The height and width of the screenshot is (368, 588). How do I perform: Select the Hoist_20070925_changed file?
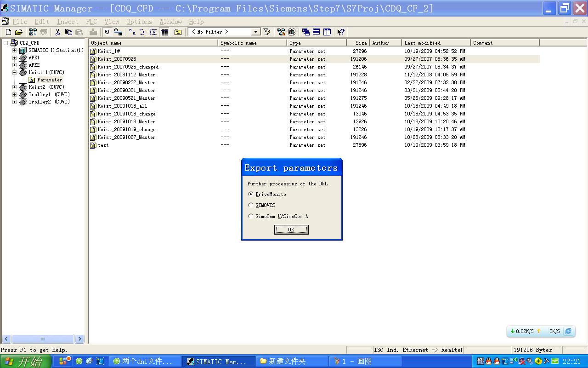pyautogui.click(x=128, y=67)
